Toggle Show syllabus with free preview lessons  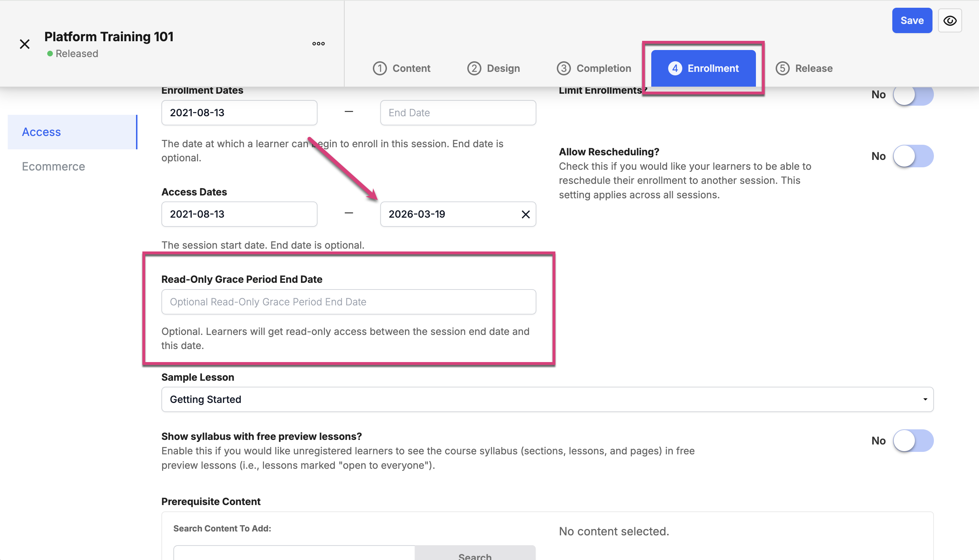point(913,441)
